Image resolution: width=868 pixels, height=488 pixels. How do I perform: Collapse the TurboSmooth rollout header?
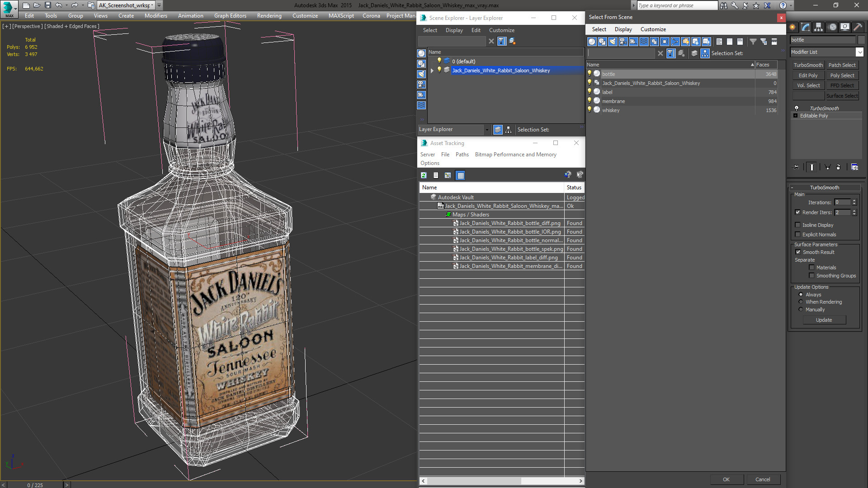click(x=824, y=188)
